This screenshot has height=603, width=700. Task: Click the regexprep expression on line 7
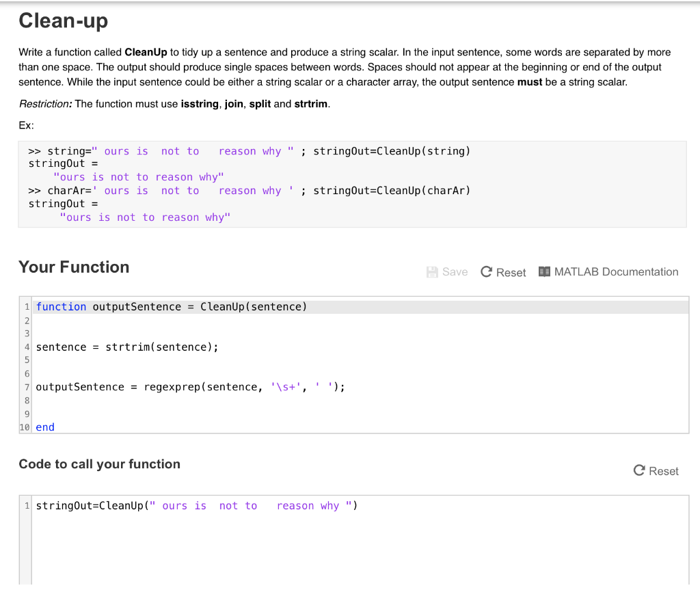(x=171, y=387)
